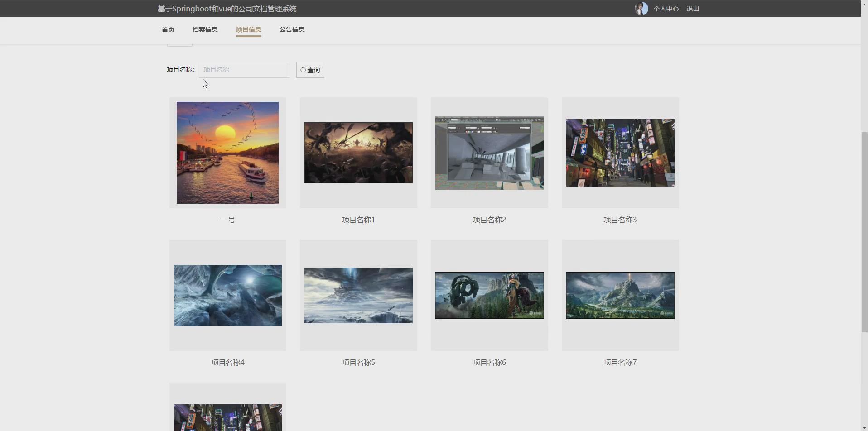Image resolution: width=868 pixels, height=431 pixels.
Task: Click the 项目名称7 title text
Action: [x=620, y=362]
